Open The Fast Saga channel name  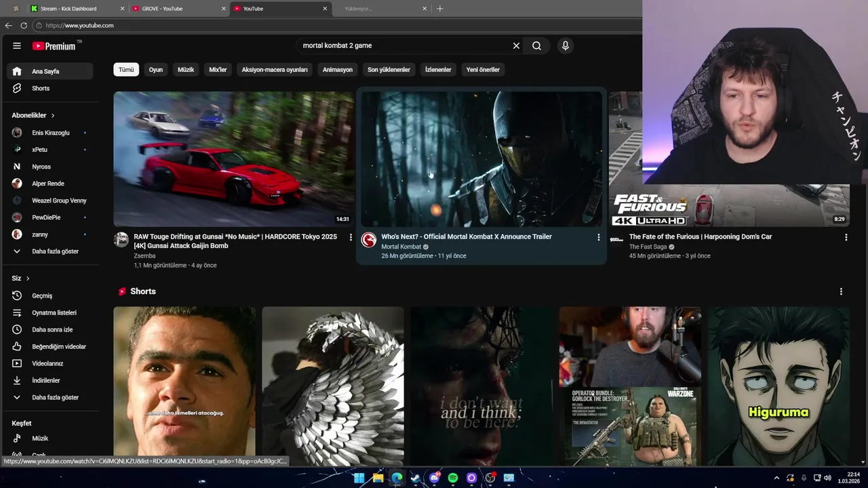coord(648,247)
